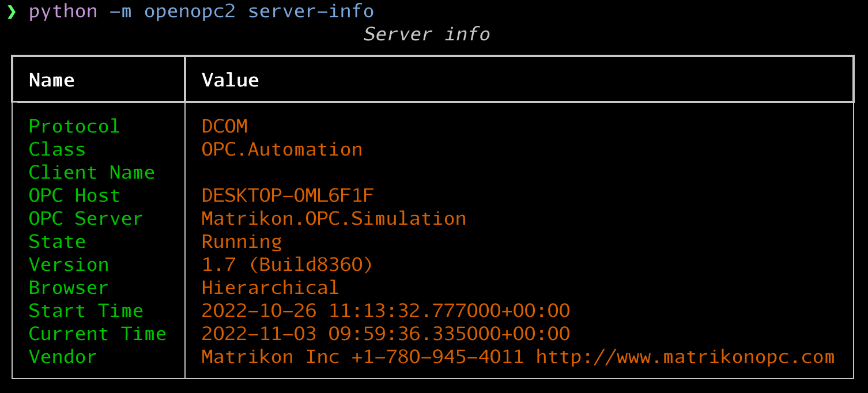The width and height of the screenshot is (868, 393).
Task: Click the Name column header
Action: [x=51, y=80]
